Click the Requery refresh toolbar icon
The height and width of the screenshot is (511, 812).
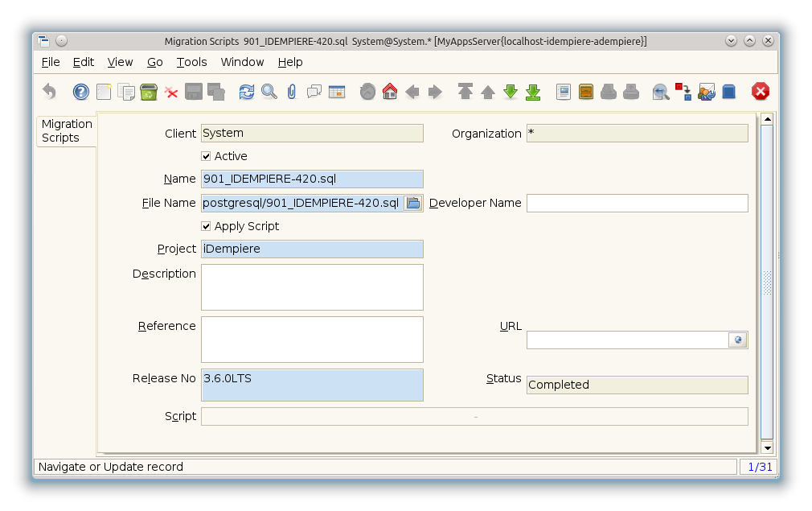pos(247,92)
